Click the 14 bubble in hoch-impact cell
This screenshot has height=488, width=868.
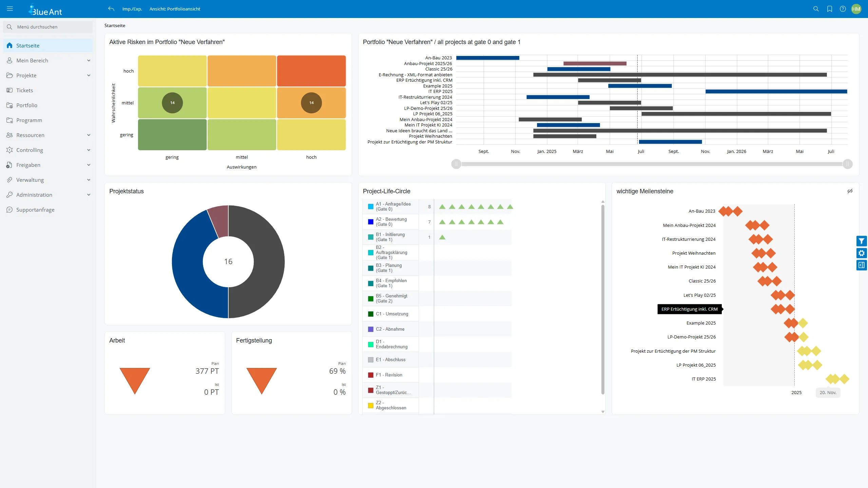[x=311, y=103]
